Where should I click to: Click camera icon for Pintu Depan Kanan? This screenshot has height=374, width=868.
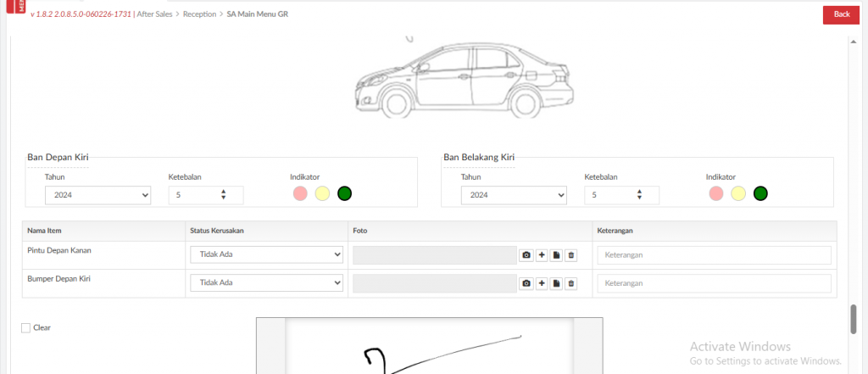(x=526, y=255)
